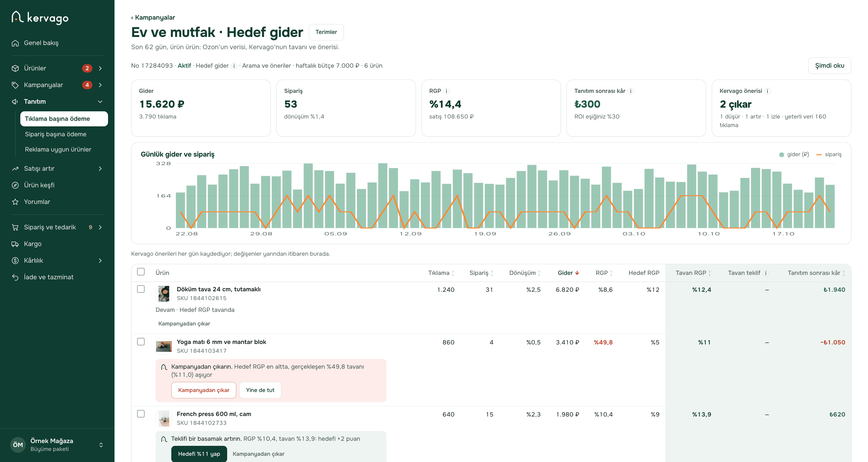
Task: Click the Kargo truck icon
Action: coord(15,244)
